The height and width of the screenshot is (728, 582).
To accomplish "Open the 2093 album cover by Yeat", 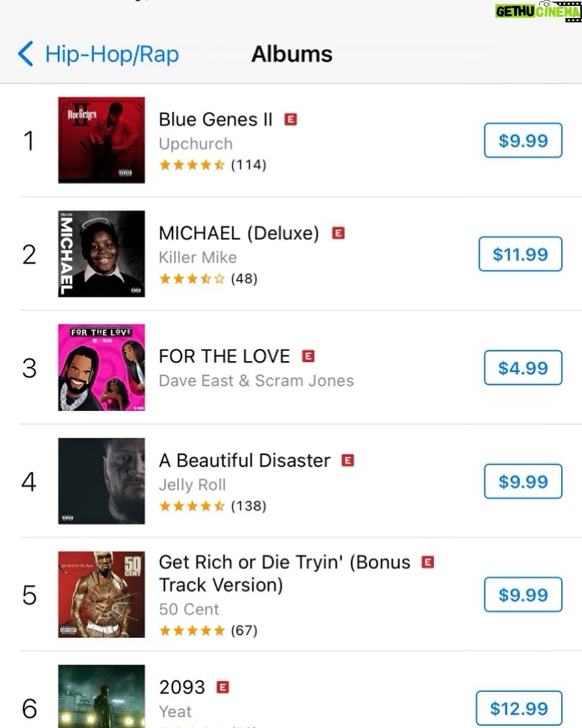I will click(x=101, y=696).
